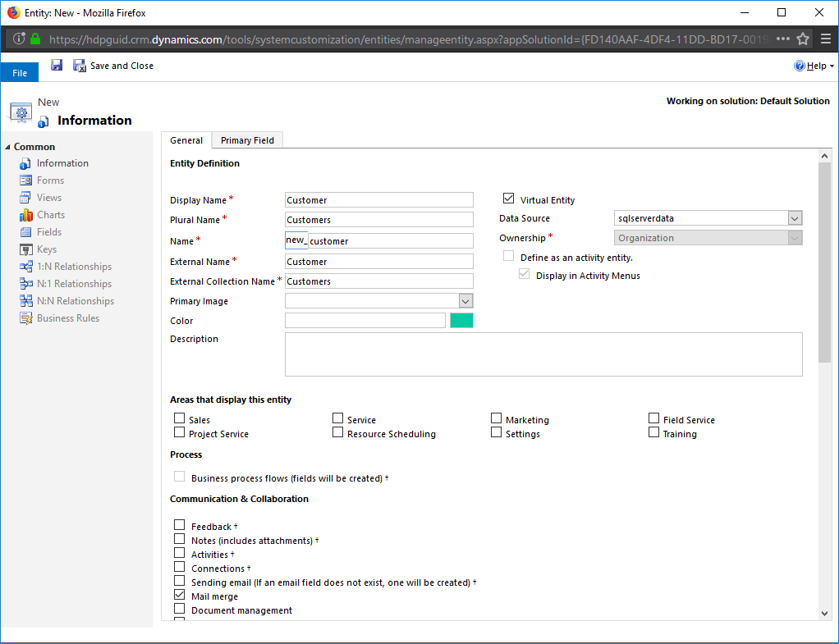
Task: Open the Data Source dropdown
Action: [x=795, y=217]
